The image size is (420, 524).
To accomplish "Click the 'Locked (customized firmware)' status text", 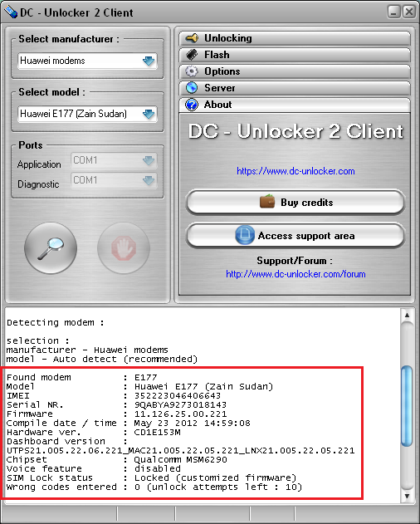I will (x=216, y=477).
